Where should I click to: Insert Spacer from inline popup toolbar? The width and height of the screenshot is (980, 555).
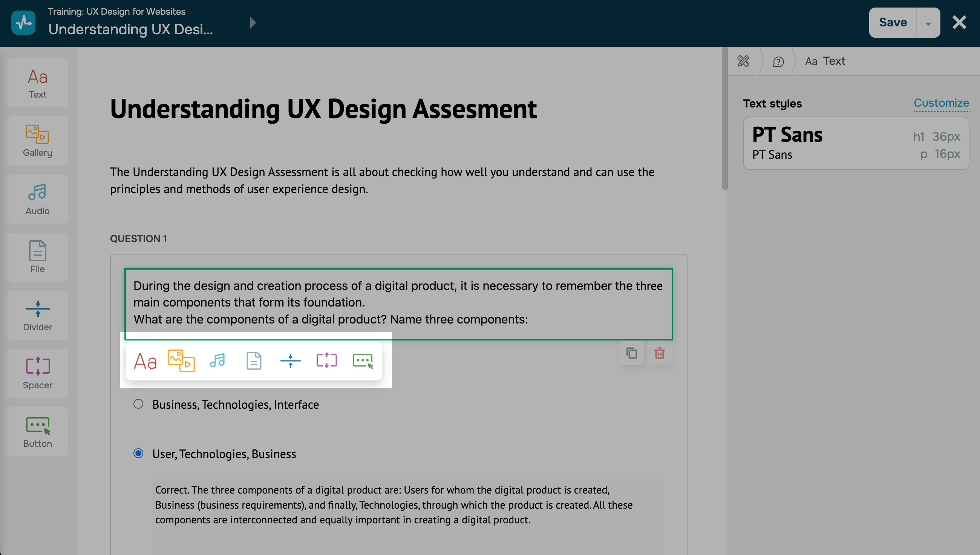click(x=326, y=360)
